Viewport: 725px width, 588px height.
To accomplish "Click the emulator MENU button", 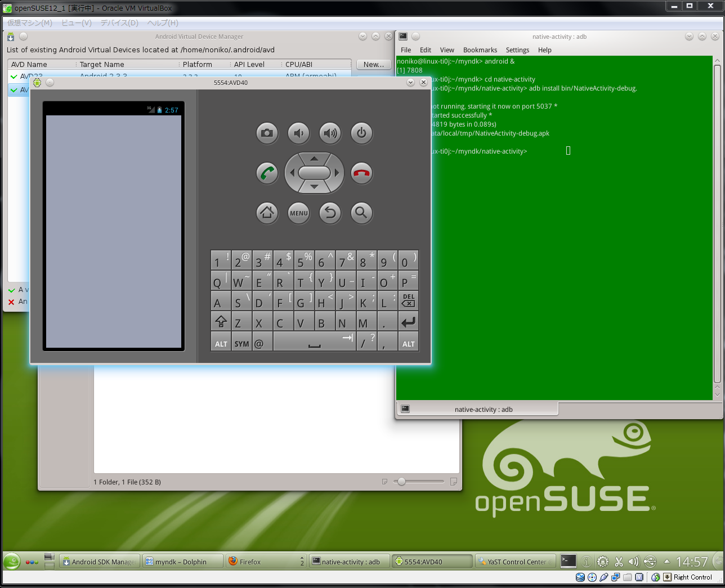I will pos(299,213).
